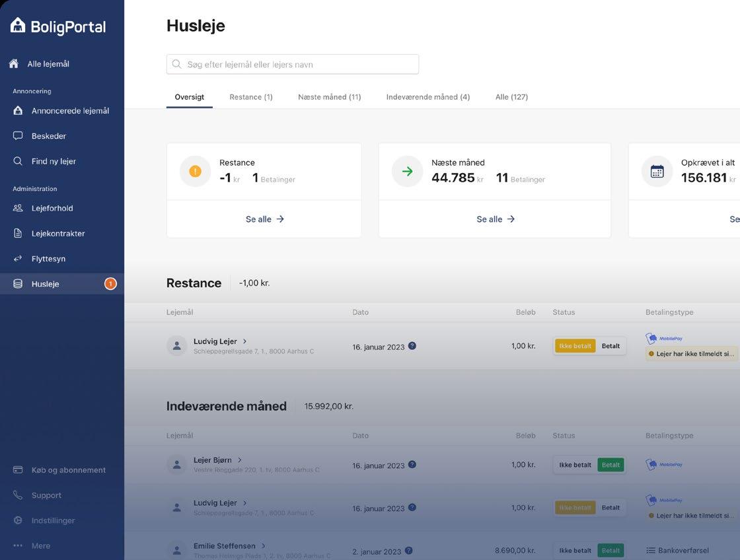Click 15.992,00 kr. Indeværende måned total
This screenshot has width=740, height=560.
click(329, 406)
